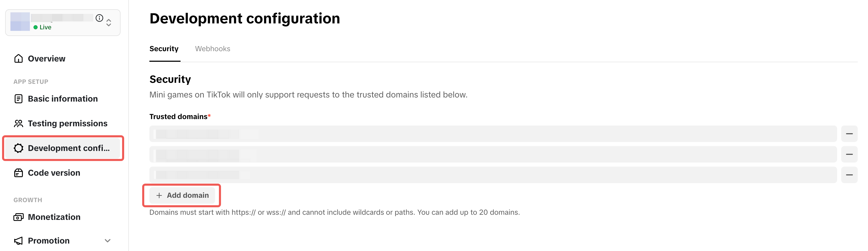Click the Overview home icon
Image resolution: width=868 pixels, height=251 pixels.
pyautogui.click(x=19, y=59)
